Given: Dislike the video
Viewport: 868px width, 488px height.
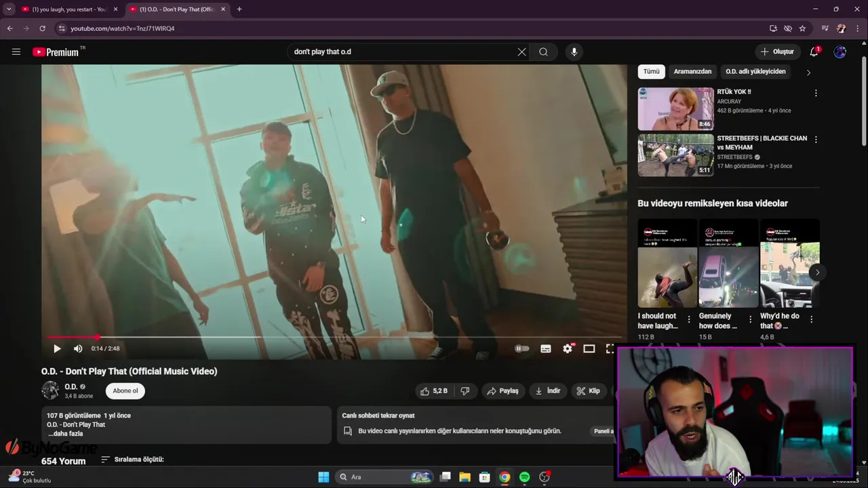Looking at the screenshot, I should coord(465,390).
